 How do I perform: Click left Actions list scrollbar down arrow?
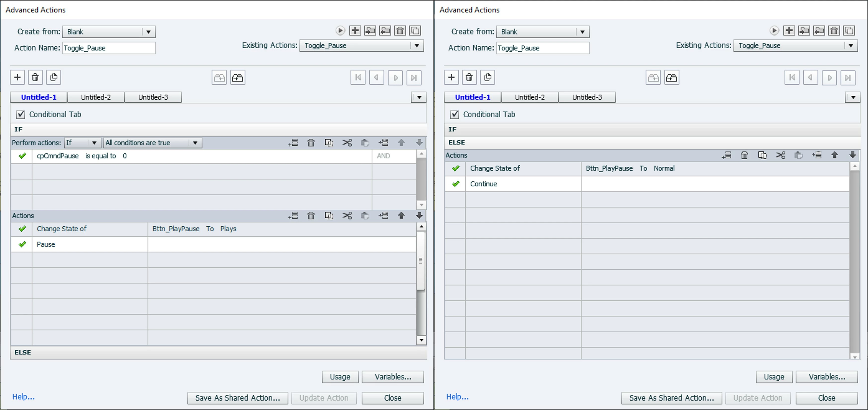click(x=421, y=340)
